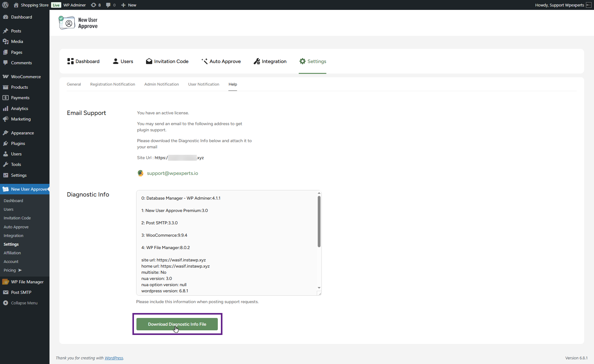Click the support@wpexperts.io email link

[x=172, y=173]
